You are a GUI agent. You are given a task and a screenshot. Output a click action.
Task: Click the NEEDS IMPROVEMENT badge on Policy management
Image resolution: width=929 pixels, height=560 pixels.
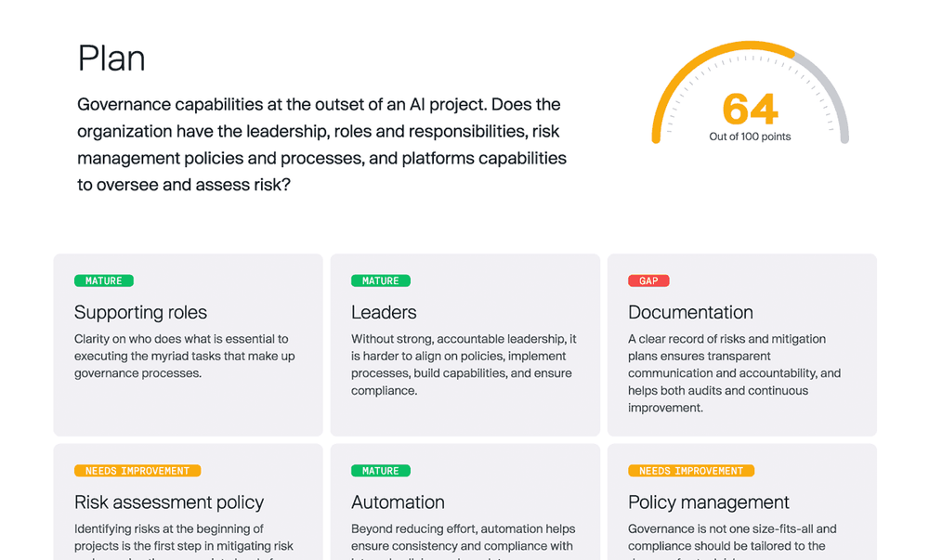(690, 470)
